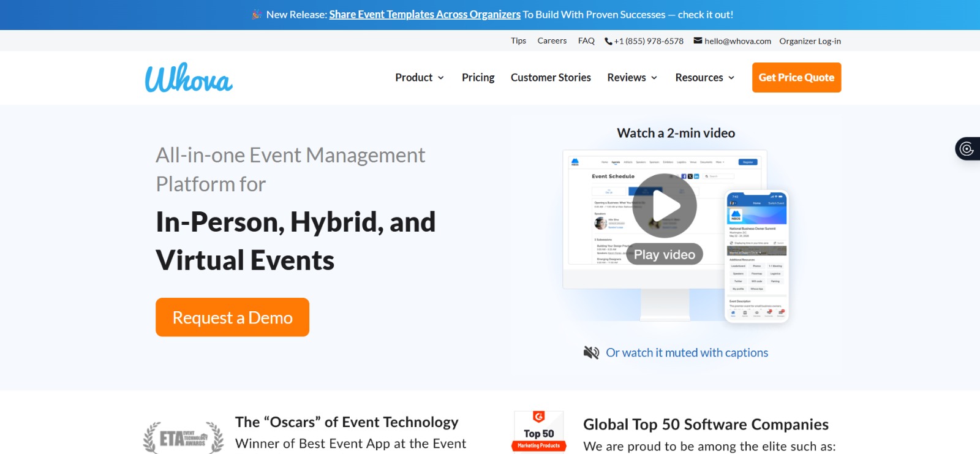980x454 pixels.
Task: Expand the Product dropdown menu
Action: (420, 78)
